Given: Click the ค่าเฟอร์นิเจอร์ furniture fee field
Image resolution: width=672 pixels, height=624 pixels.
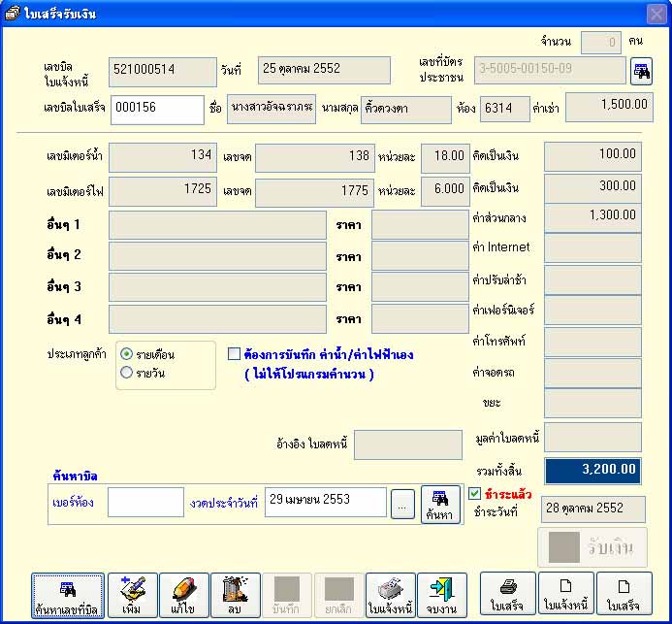Looking at the screenshot, I should [592, 311].
